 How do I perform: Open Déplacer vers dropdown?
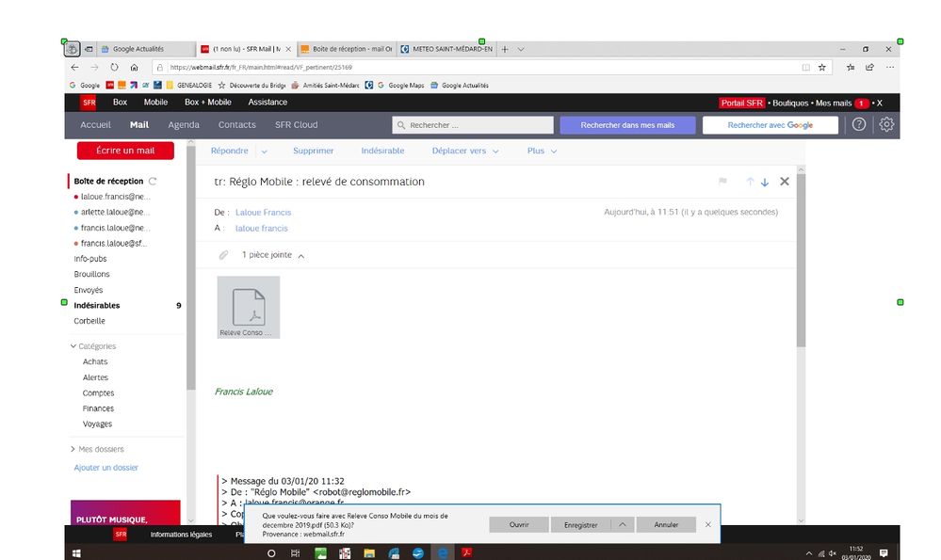pos(465,152)
